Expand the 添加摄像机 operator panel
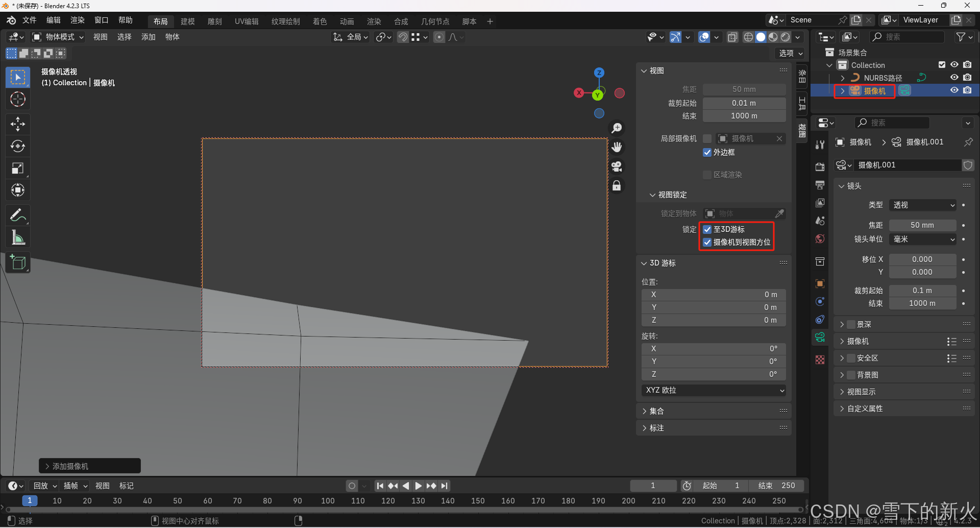 (47, 466)
